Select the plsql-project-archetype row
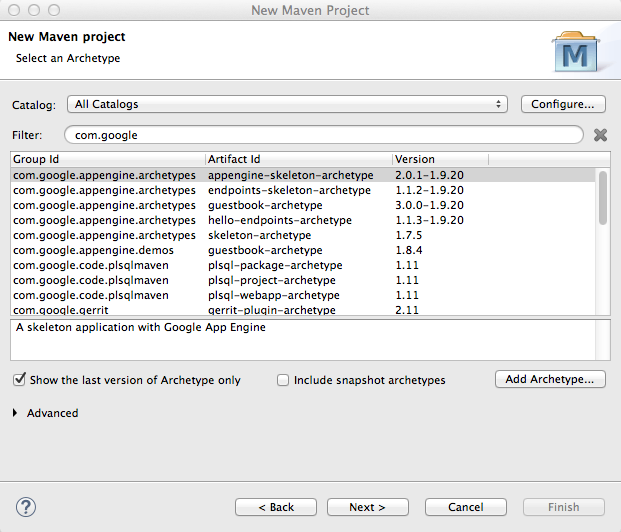The width and height of the screenshot is (621, 532). pos(303,280)
